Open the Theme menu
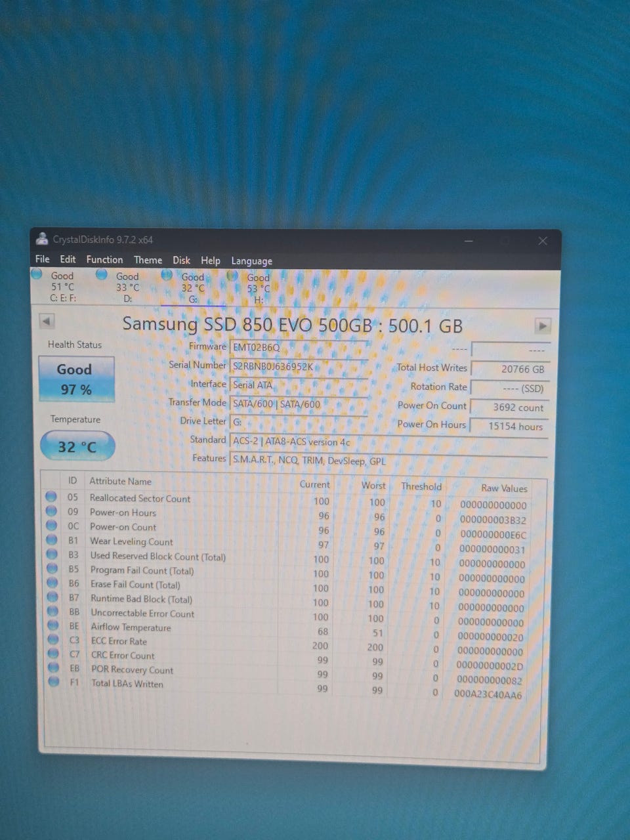This screenshot has height=840, width=630. point(148,260)
